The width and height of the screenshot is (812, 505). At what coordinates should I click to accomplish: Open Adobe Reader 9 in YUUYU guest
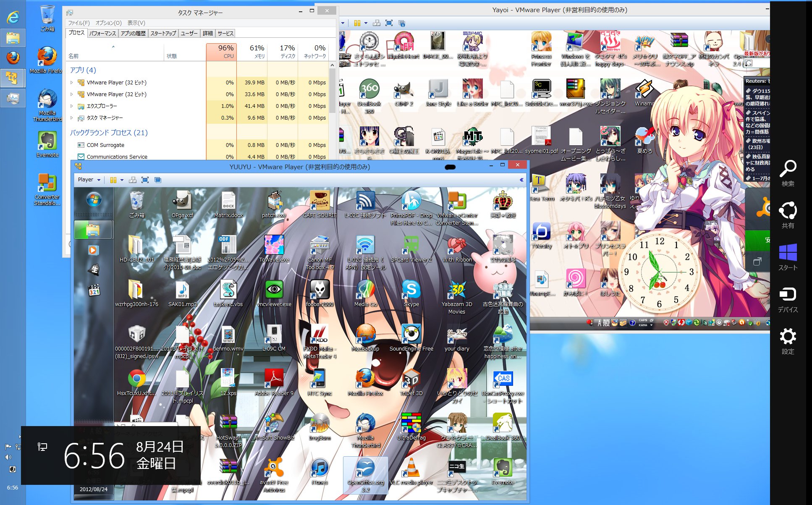click(274, 382)
